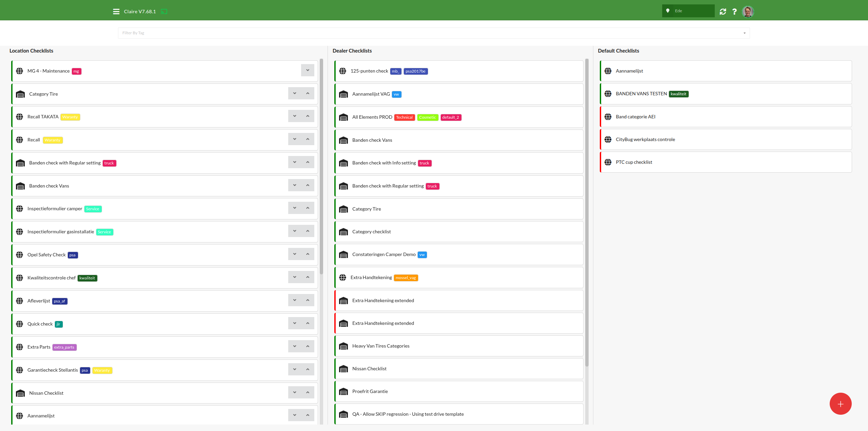The height and width of the screenshot is (431, 868).
Task: Click the green cast screen icon
Action: click(164, 12)
